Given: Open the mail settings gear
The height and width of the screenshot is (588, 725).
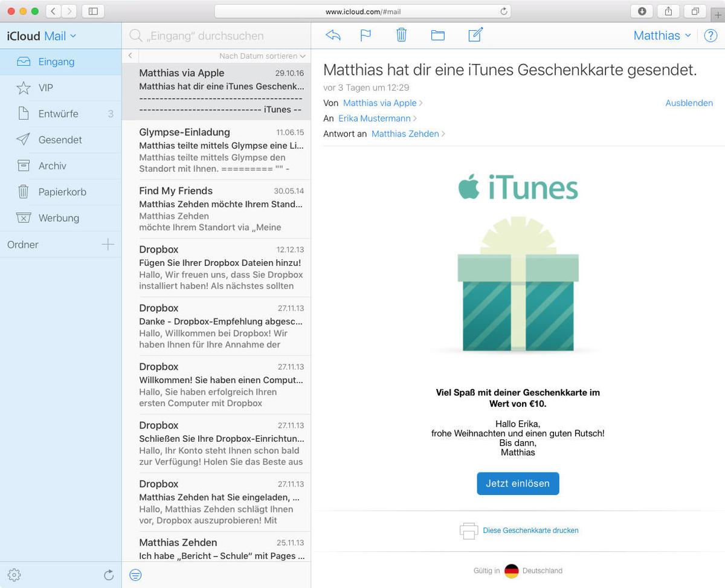Looking at the screenshot, I should (x=14, y=575).
